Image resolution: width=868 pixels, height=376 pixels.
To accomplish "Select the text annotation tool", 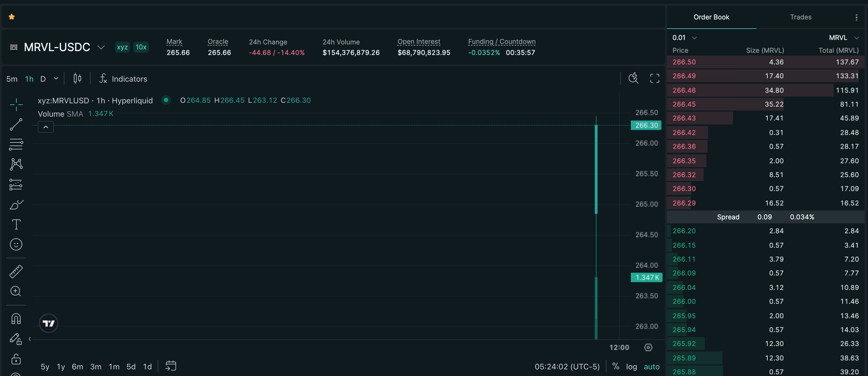I will tap(16, 224).
